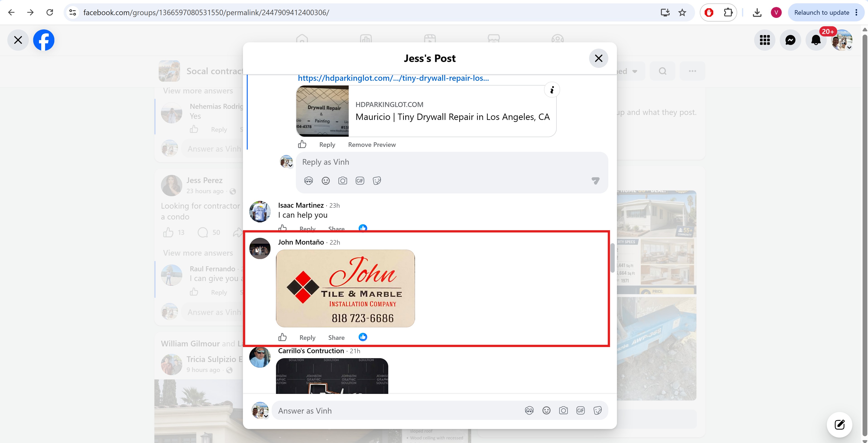868x443 pixels.
Task: Open the notifications bell icon
Action: pos(816,40)
